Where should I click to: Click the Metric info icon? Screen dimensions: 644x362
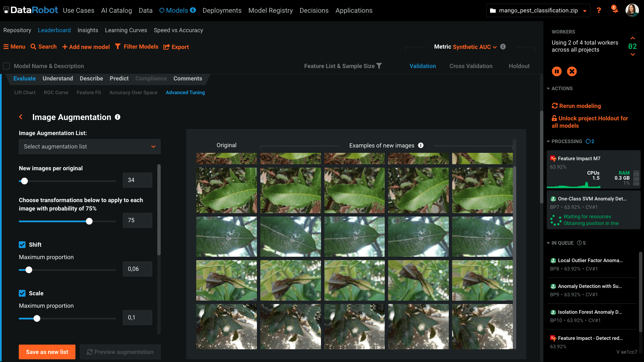[x=503, y=47]
